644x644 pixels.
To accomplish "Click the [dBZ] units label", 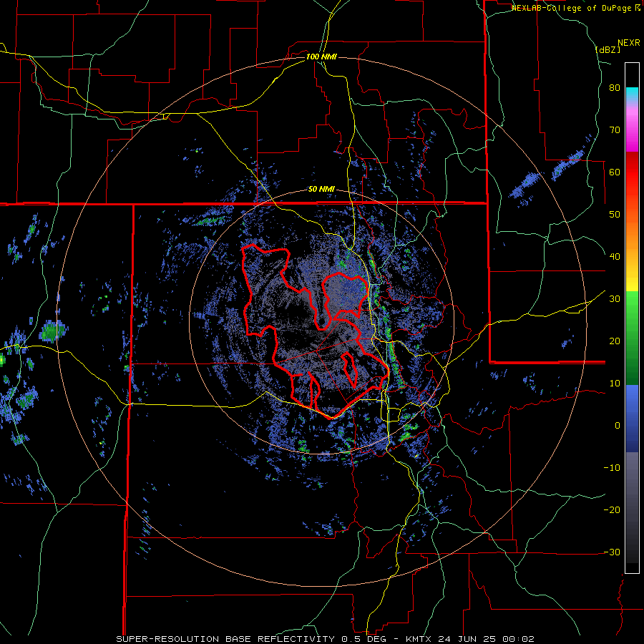I will pos(608,49).
